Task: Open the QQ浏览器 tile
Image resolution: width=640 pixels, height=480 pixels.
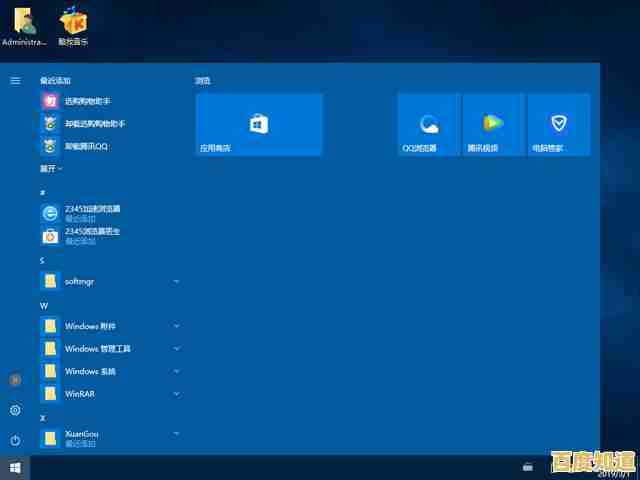Action: pos(429,124)
